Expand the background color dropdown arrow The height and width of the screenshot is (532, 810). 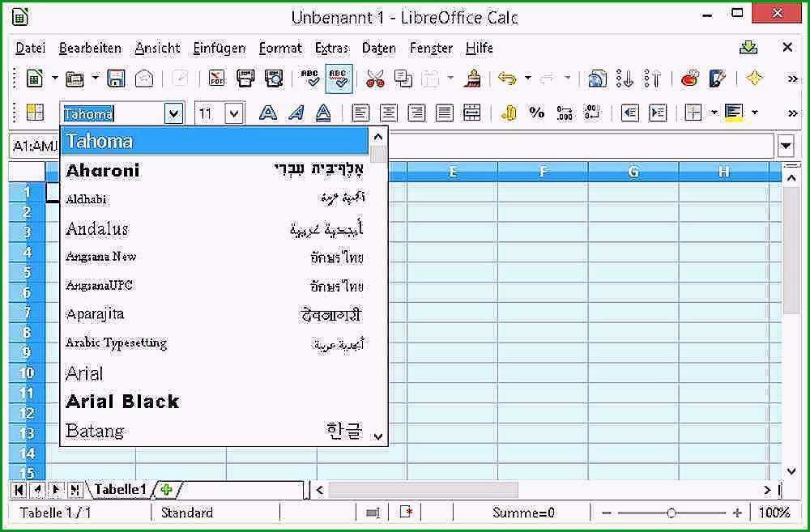pyautogui.click(x=755, y=113)
